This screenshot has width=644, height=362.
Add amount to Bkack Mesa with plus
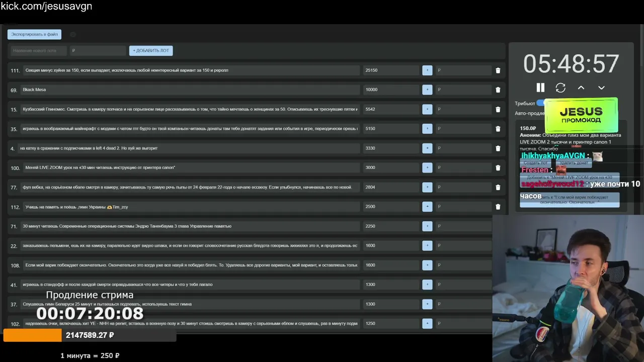427,89
